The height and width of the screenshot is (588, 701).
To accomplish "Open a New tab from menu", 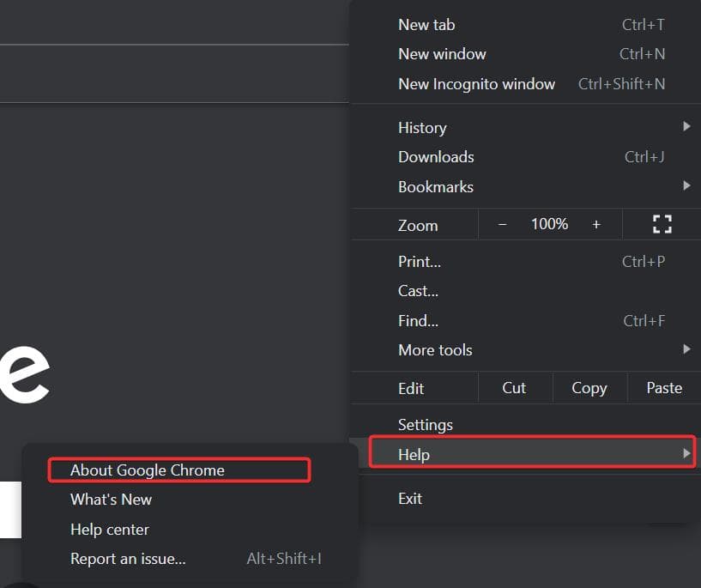I will click(x=525, y=25).
